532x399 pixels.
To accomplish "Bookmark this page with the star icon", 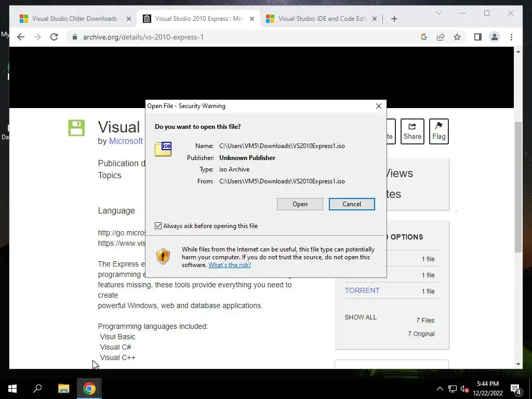I will [457, 37].
